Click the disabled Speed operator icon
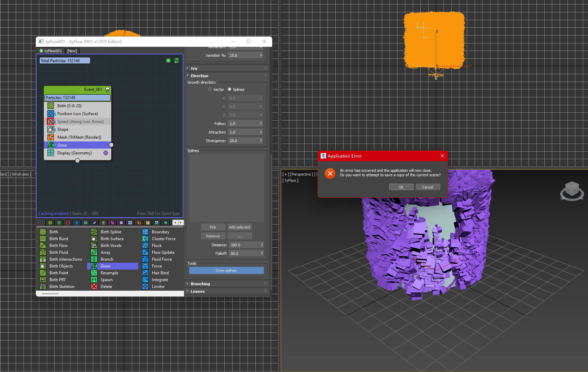588x372 pixels. pyautogui.click(x=51, y=122)
